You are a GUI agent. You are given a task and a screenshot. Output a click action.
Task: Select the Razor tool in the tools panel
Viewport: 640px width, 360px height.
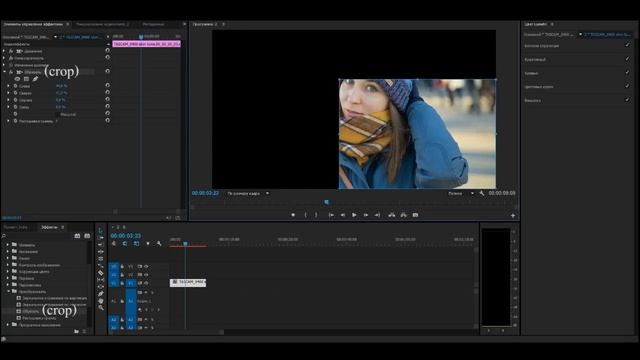tap(100, 273)
